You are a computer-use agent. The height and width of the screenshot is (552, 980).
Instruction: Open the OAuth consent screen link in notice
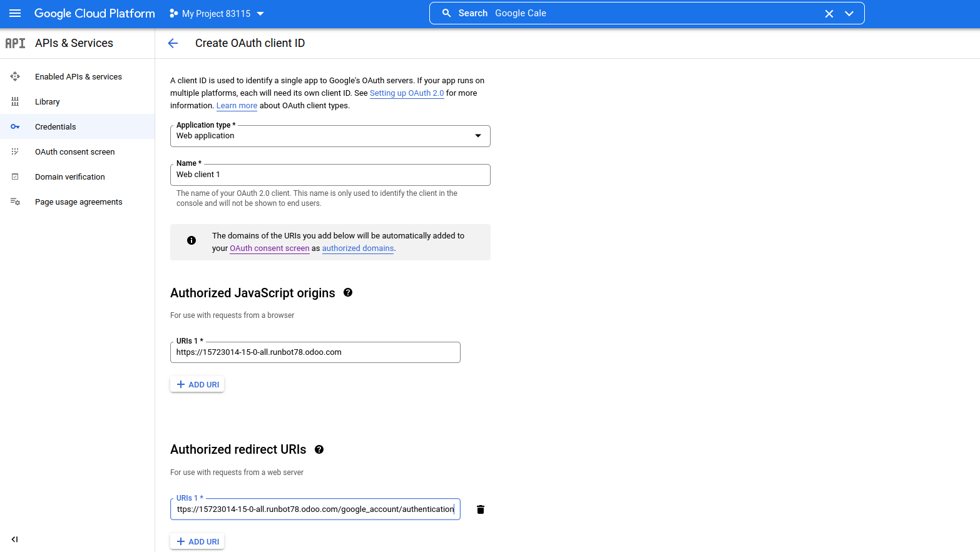[270, 248]
